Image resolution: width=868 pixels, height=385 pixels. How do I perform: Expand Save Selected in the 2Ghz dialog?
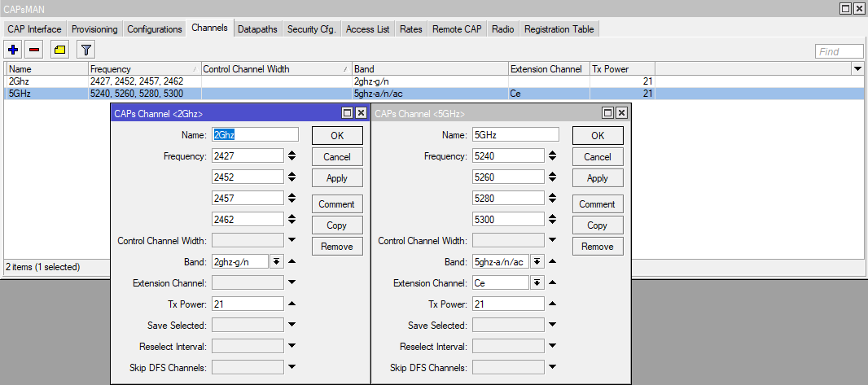point(292,325)
